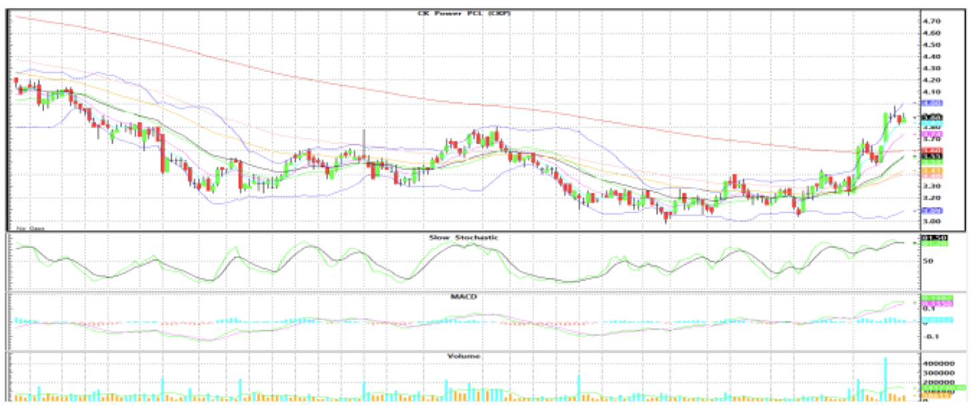
Task: Select the red value tag on price axis
Action: (x=931, y=151)
